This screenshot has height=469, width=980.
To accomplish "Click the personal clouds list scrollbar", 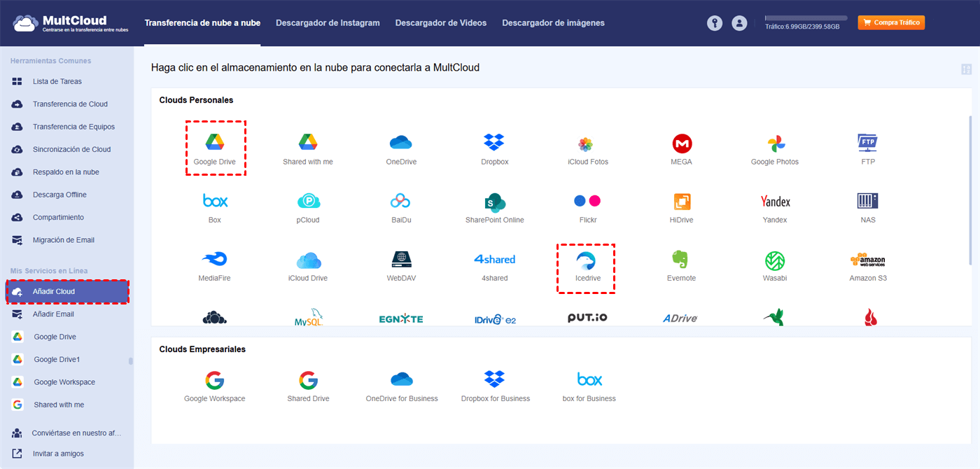I will click(x=970, y=190).
